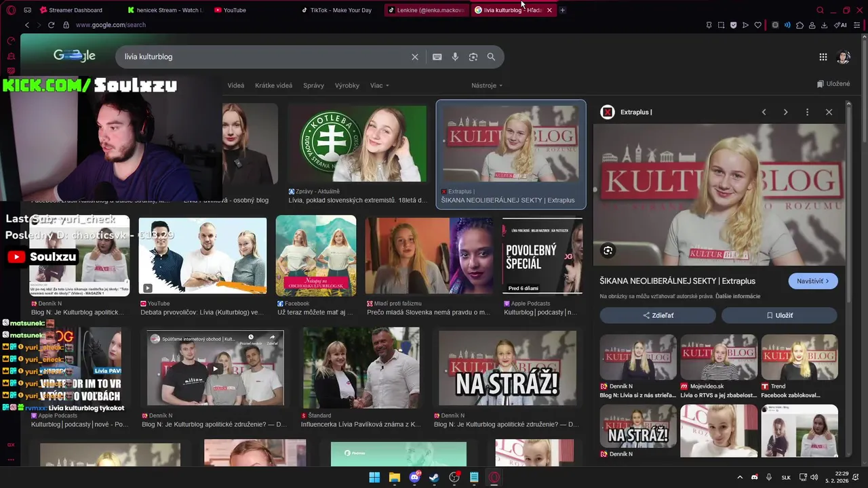Expand the Nástroje tools dropdown
The height and width of the screenshot is (488, 868).
pos(487,85)
